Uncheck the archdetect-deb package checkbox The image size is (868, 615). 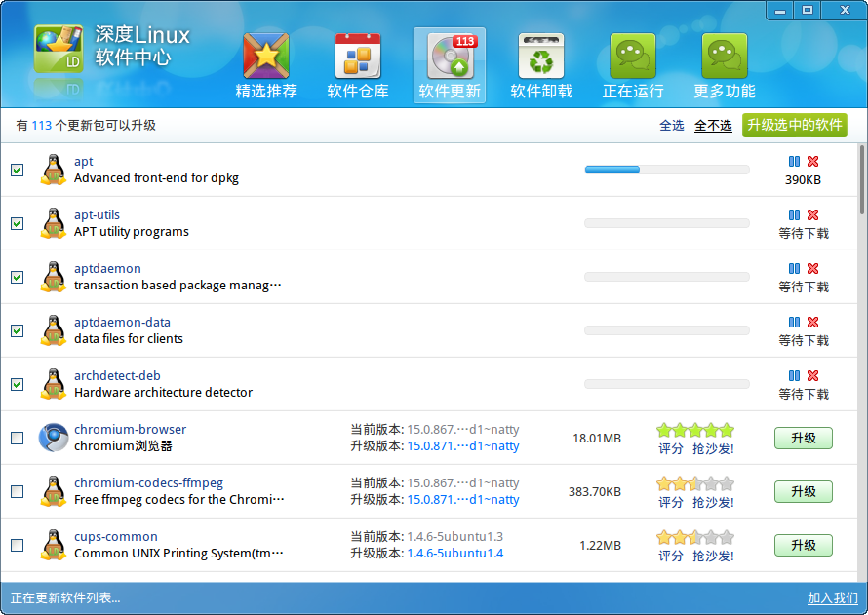click(18, 384)
